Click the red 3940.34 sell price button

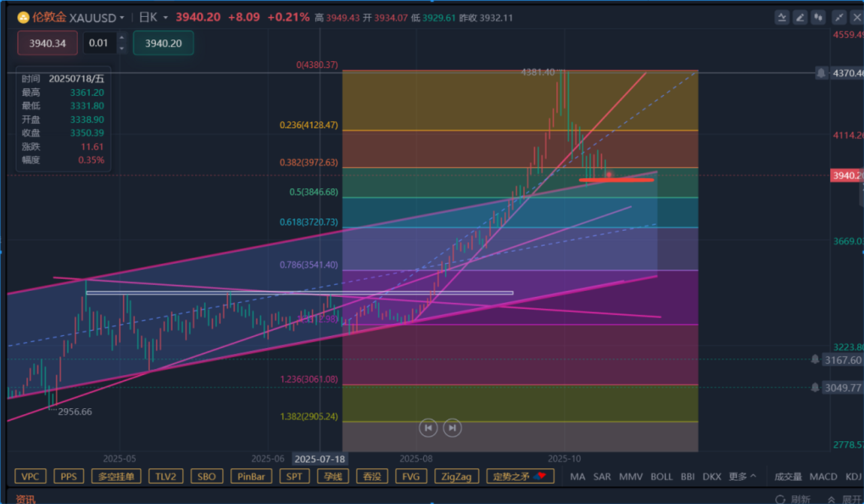pos(47,43)
